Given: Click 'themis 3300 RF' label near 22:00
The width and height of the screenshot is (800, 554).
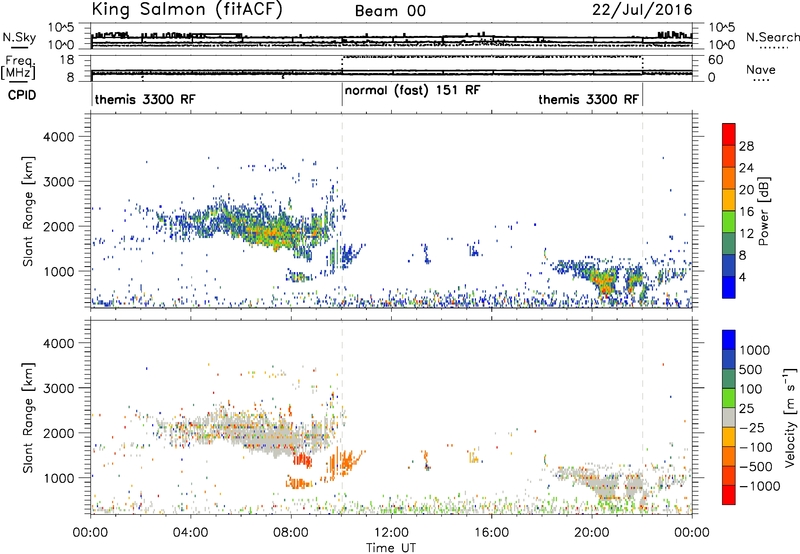Looking at the screenshot, I should (x=588, y=99).
